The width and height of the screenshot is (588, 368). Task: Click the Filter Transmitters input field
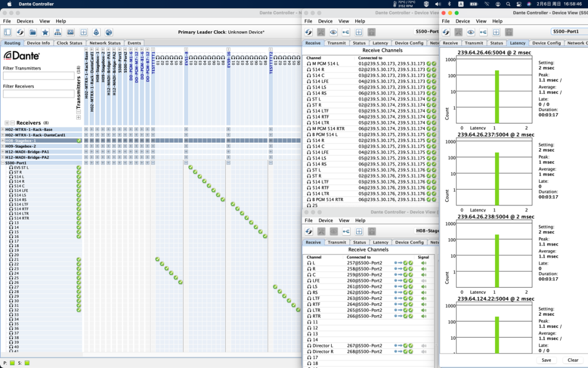39,76
